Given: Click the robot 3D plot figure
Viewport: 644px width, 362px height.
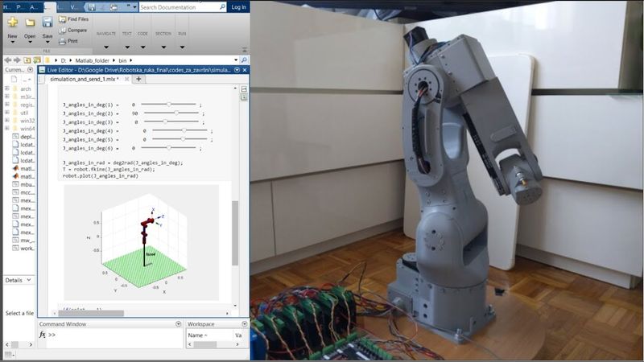Looking at the screenshot, I should (142, 242).
